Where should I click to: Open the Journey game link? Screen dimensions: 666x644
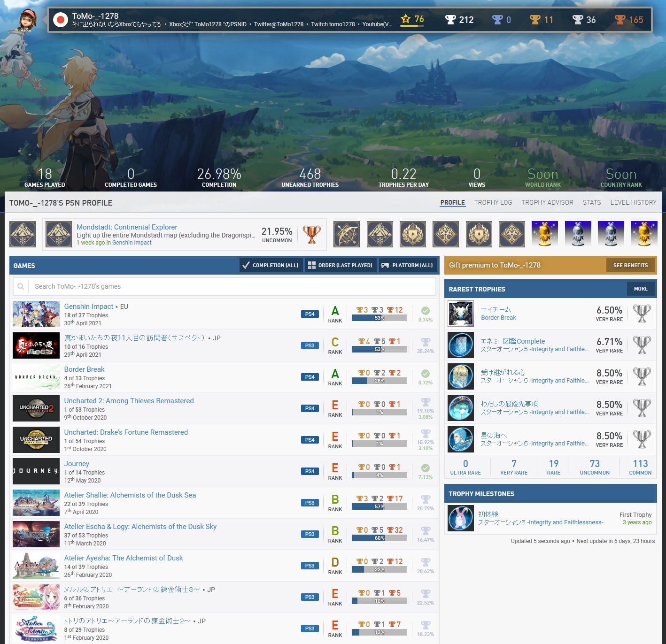coord(77,464)
